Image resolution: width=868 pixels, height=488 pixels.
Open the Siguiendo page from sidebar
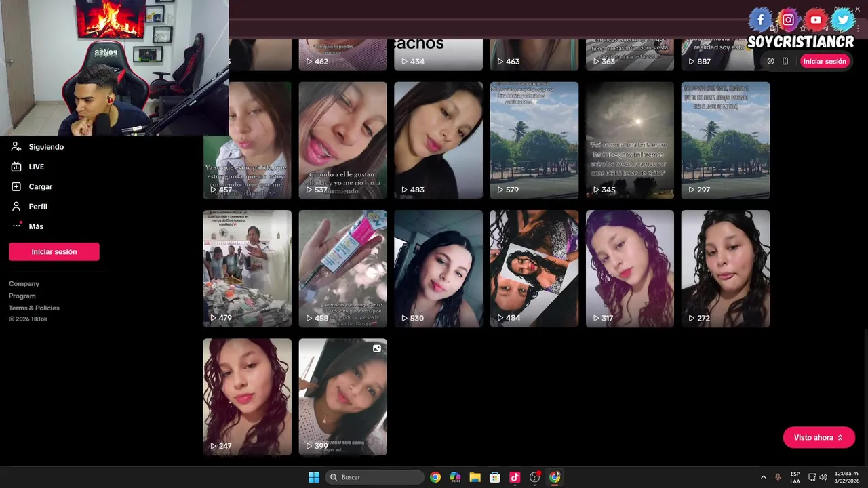[38, 147]
